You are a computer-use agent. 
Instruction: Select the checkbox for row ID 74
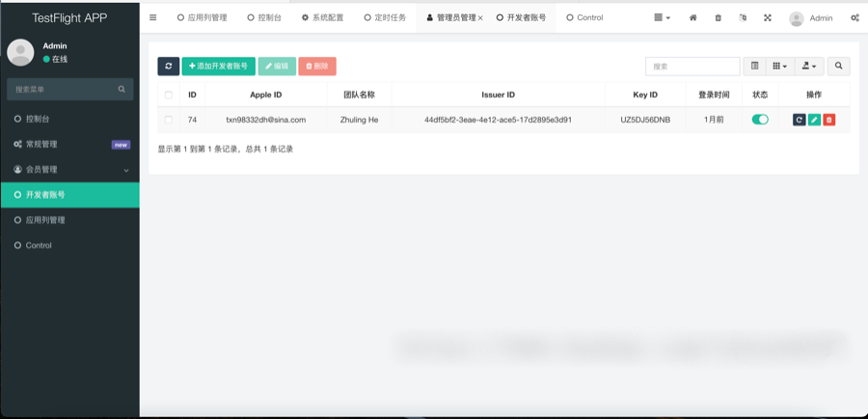point(169,120)
